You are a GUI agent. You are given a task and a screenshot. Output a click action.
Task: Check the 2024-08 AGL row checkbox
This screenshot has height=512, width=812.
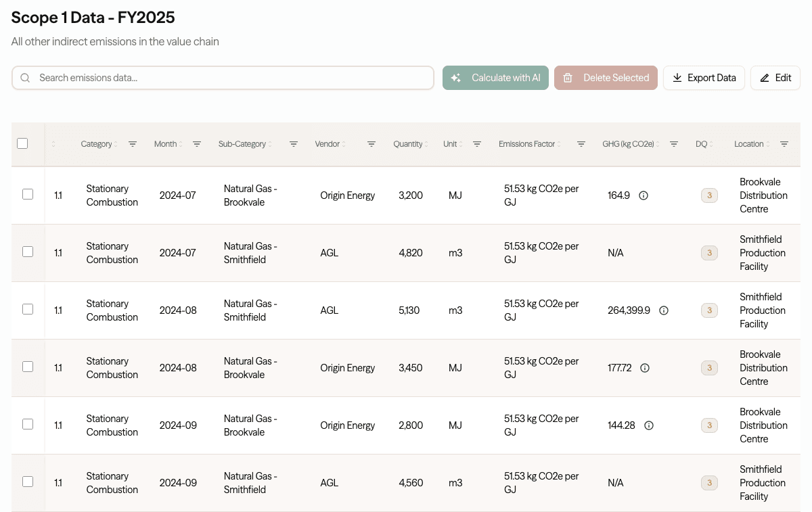(x=28, y=309)
